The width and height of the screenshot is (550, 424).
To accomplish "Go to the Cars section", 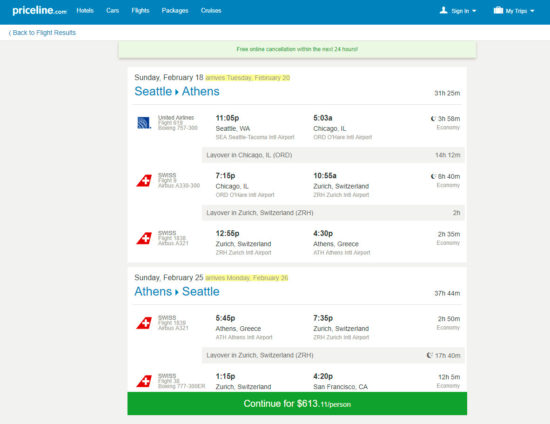I will coord(113,11).
